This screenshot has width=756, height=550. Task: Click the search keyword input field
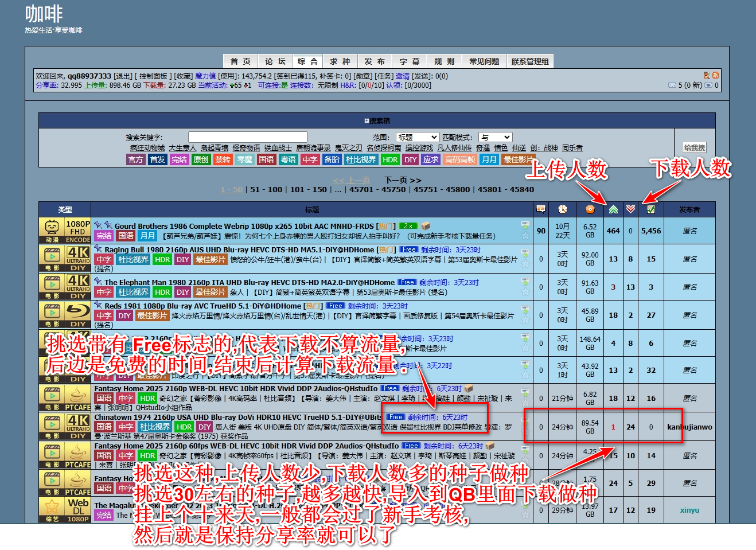pyautogui.click(x=247, y=137)
